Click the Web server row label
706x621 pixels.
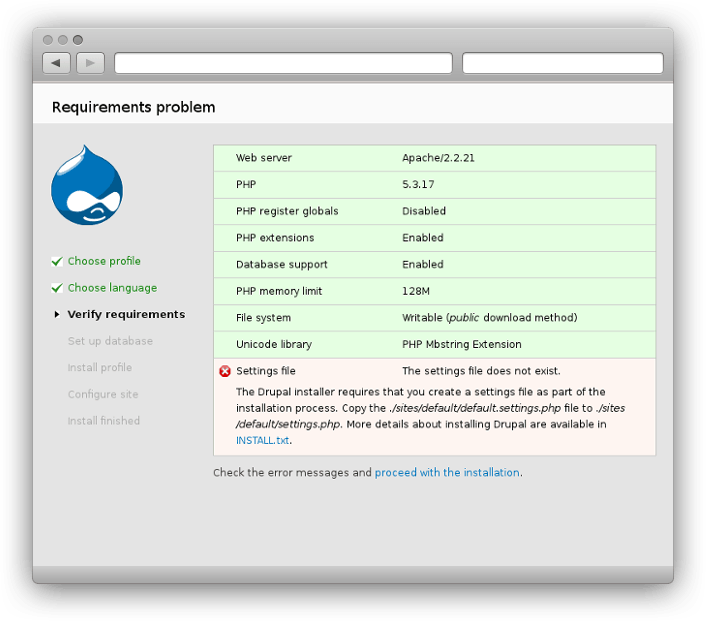coord(264,158)
